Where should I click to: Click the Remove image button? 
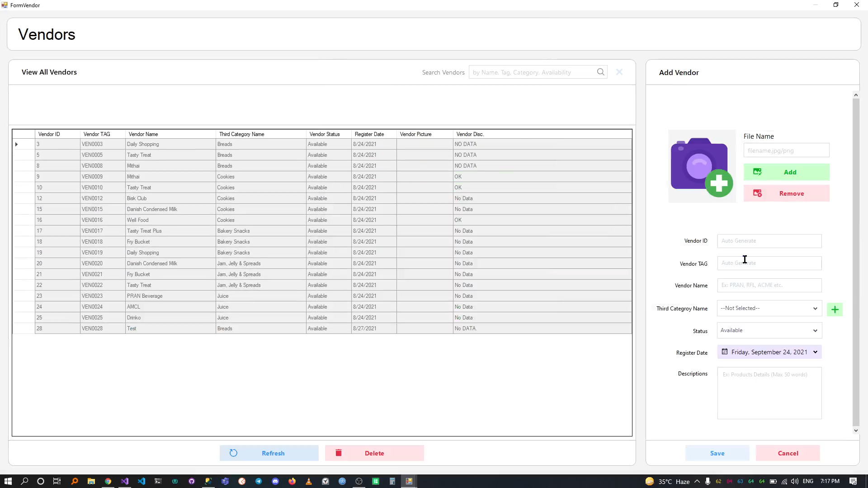(x=786, y=193)
